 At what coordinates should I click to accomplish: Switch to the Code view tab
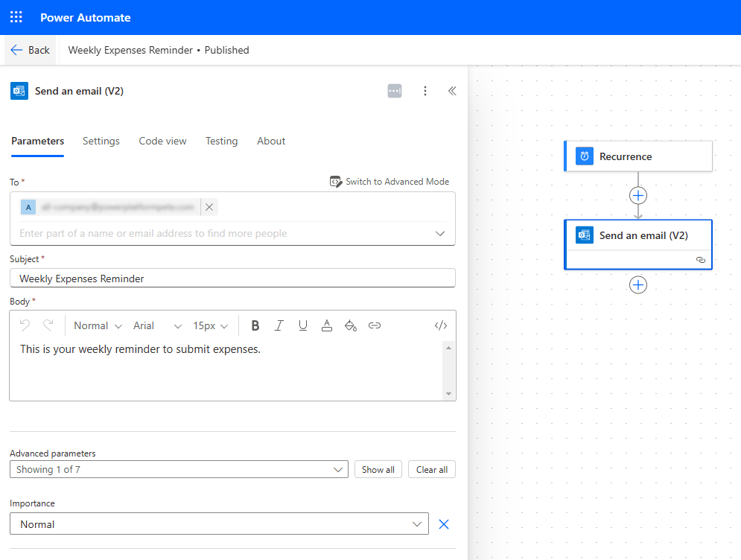click(x=162, y=141)
